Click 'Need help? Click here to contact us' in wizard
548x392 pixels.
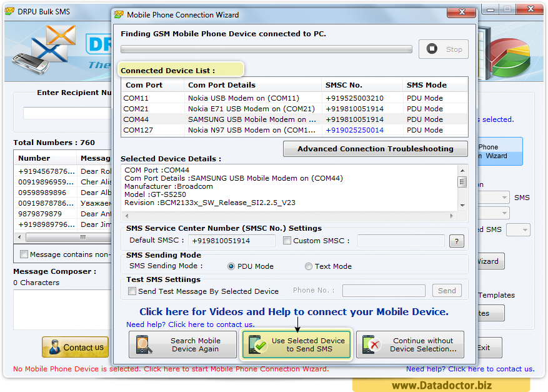click(x=190, y=324)
